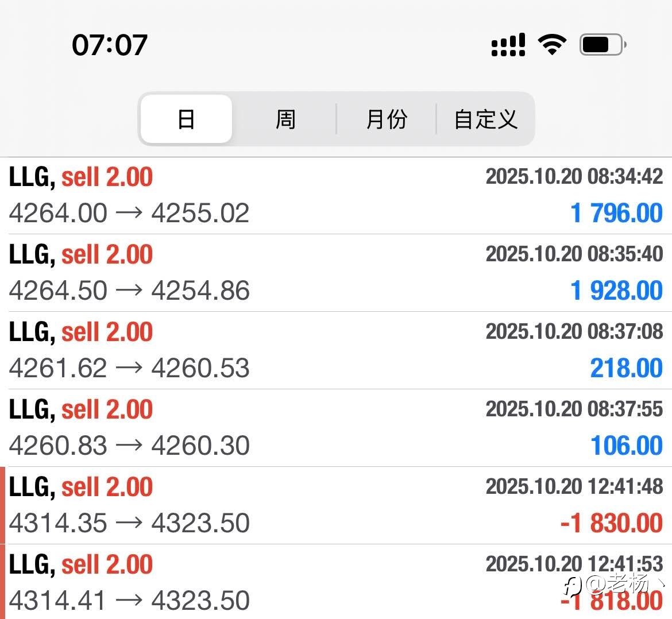672x619 pixels.
Task: Select price text 4314.35 → 4323.50
Action: point(129,523)
